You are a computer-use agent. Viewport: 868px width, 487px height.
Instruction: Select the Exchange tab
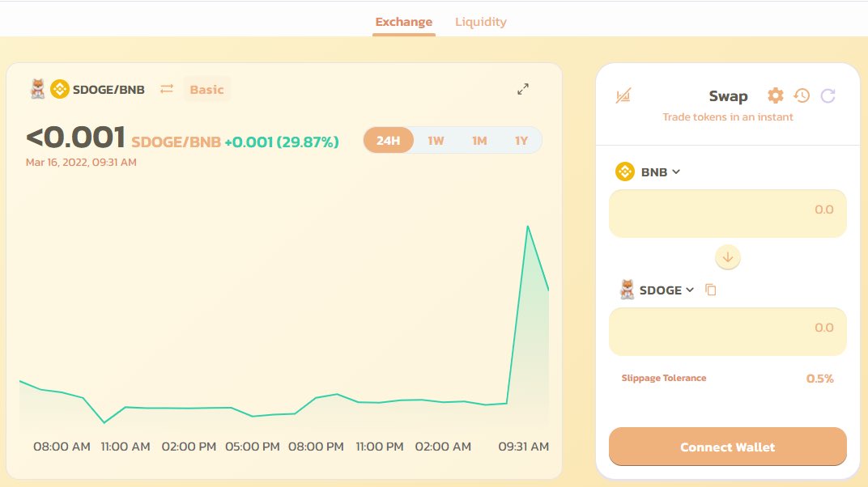click(x=403, y=22)
